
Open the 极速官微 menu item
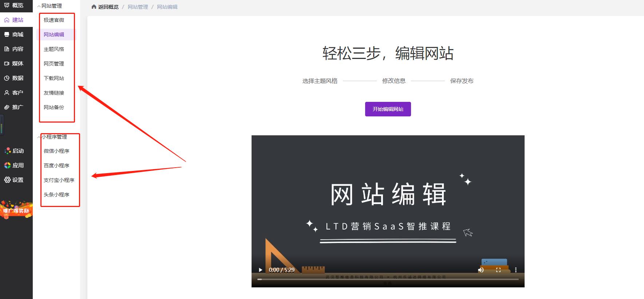(x=54, y=20)
